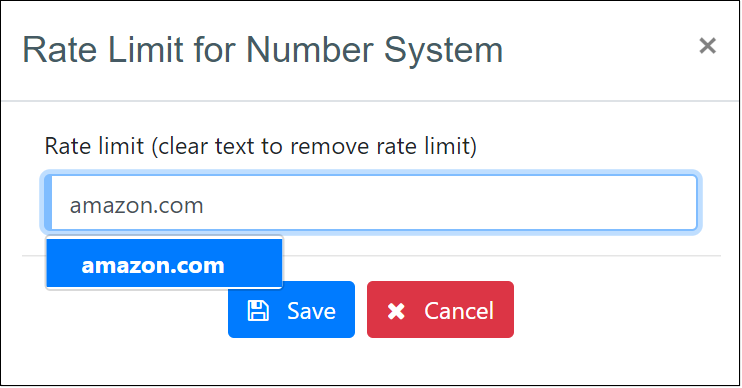The height and width of the screenshot is (388, 742).
Task: Close the Rate Limit dialog via X
Action: (707, 46)
